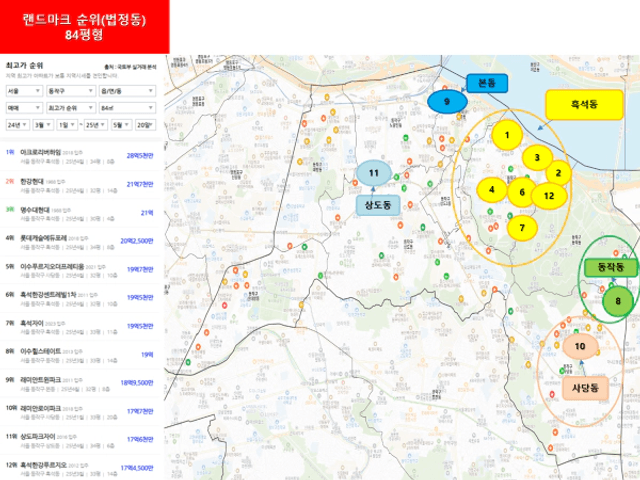Screen dimensions: 640x480
Task: Open the 동작구 district dropdown
Action: point(71,91)
